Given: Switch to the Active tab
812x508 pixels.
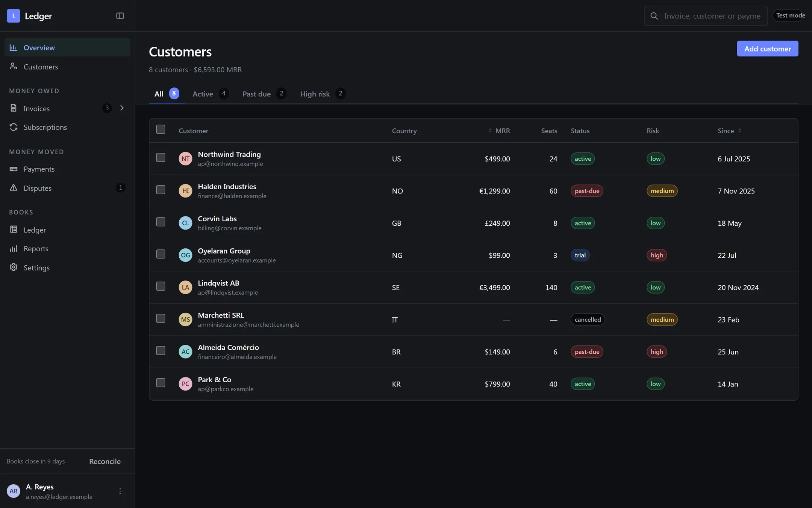Looking at the screenshot, I should pos(211,94).
